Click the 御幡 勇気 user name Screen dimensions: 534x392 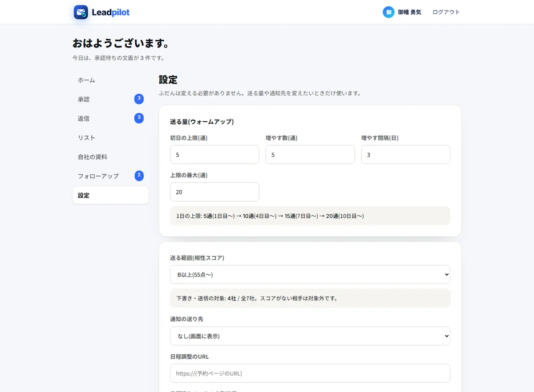(409, 12)
